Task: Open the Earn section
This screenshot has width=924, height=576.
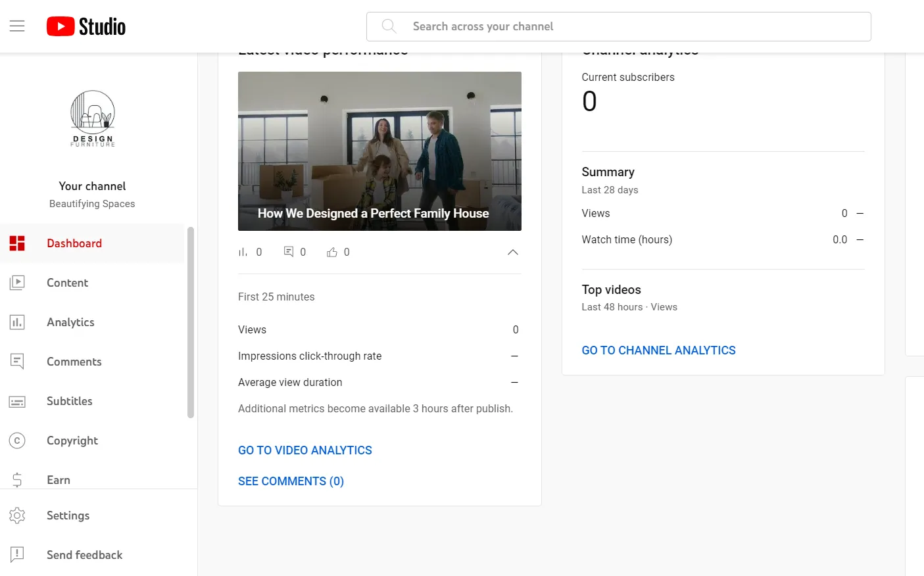Action: pos(17,479)
